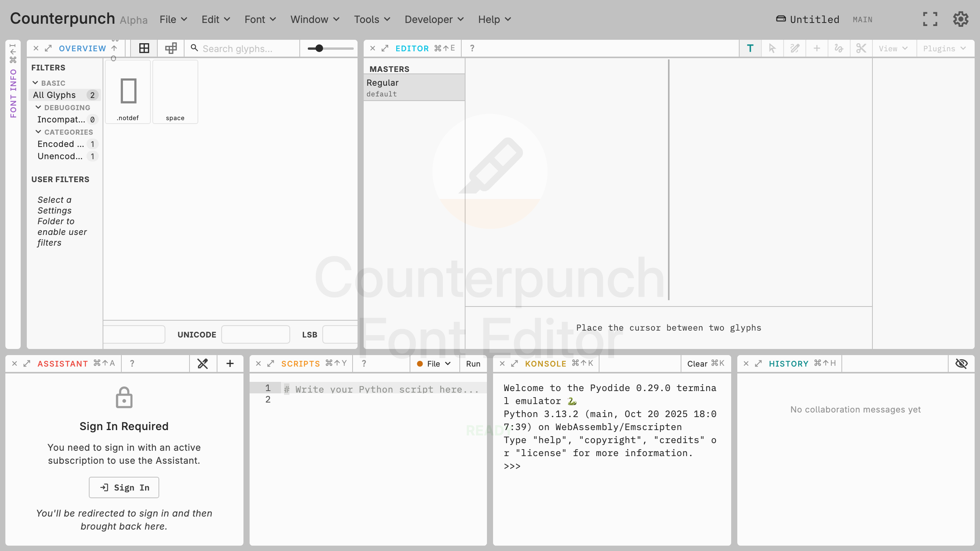The height and width of the screenshot is (551, 980).
Task: Click the drive icon beside Untitled
Action: [x=781, y=19]
